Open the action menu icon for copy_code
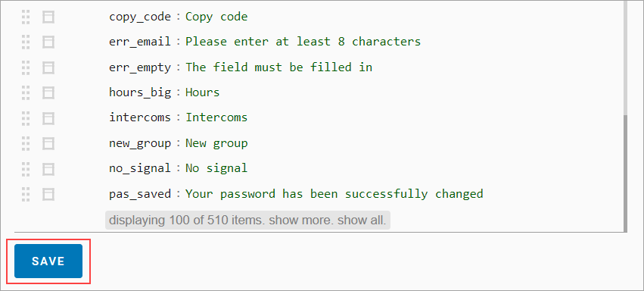This screenshot has width=644, height=291. [x=48, y=17]
